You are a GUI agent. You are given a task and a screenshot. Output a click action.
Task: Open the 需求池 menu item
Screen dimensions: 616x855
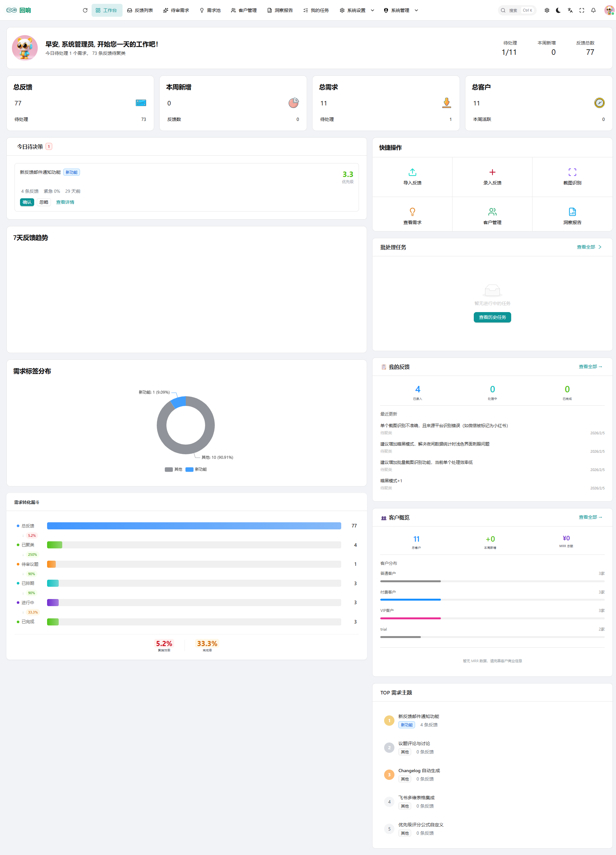click(210, 10)
